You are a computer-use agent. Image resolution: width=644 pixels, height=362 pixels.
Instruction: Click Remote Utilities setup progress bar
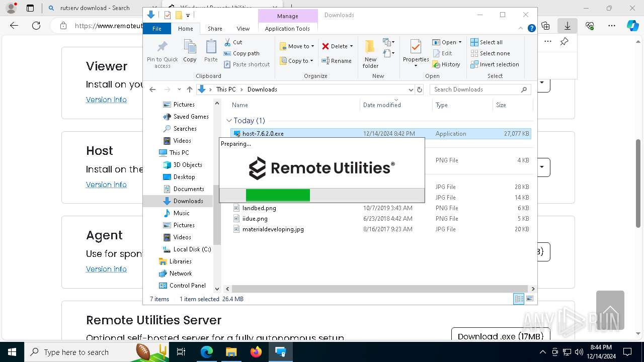coord(322,195)
